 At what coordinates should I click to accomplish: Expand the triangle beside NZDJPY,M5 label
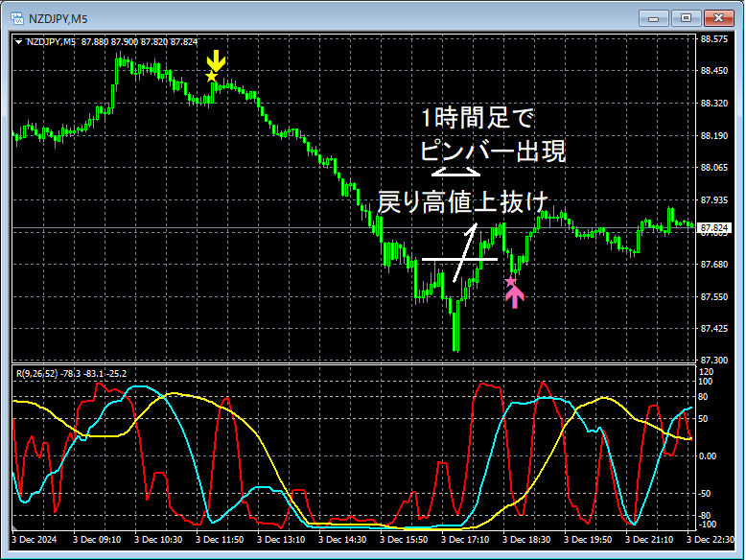(18, 42)
